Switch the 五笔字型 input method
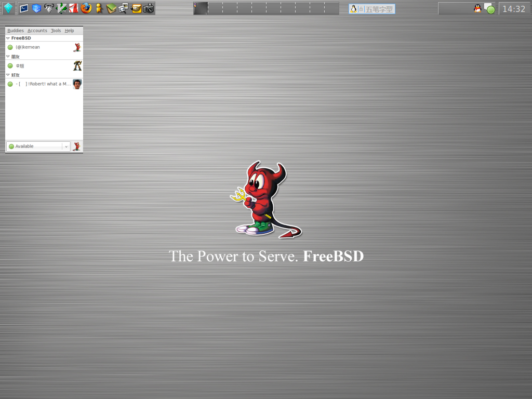The width and height of the screenshot is (532, 399). pyautogui.click(x=379, y=9)
